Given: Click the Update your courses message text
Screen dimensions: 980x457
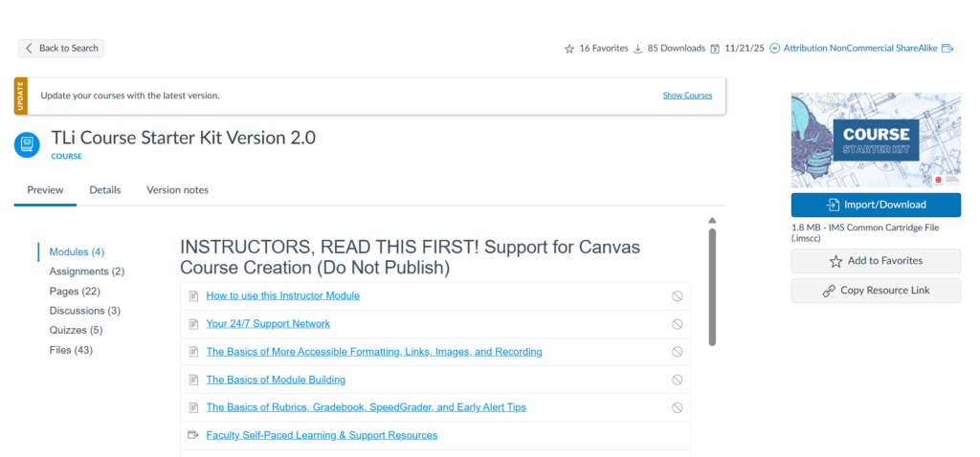Looking at the screenshot, I should point(130,96).
